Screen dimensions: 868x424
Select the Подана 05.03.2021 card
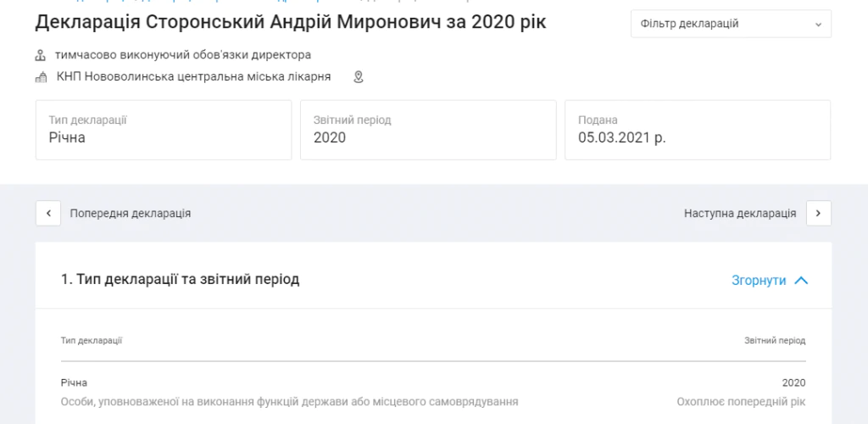tap(698, 130)
